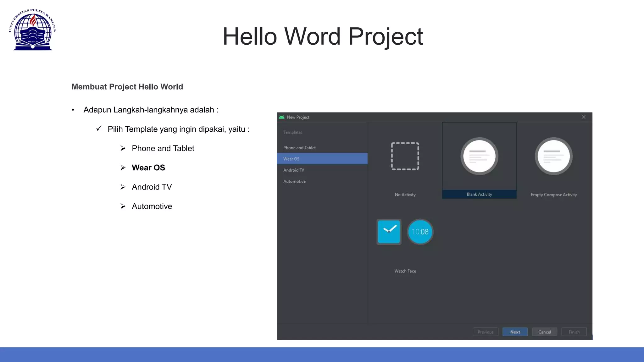
Task: Click the round 10:08 watch face icon
Action: [x=420, y=232]
